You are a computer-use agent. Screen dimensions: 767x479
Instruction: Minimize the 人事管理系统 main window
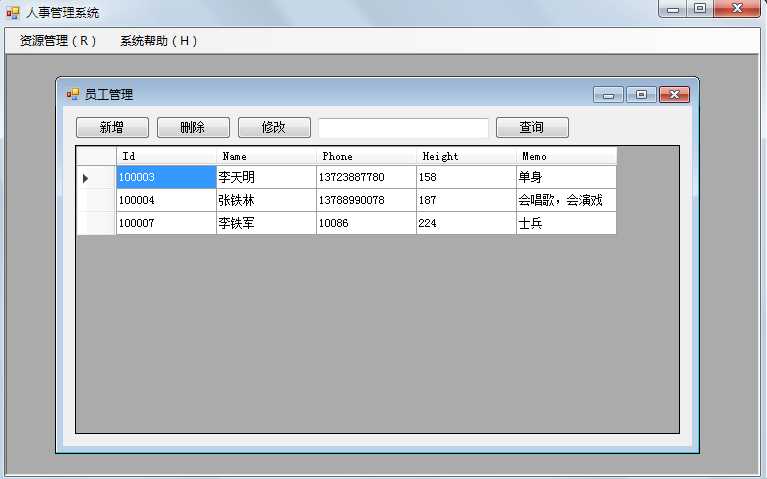click(x=673, y=9)
